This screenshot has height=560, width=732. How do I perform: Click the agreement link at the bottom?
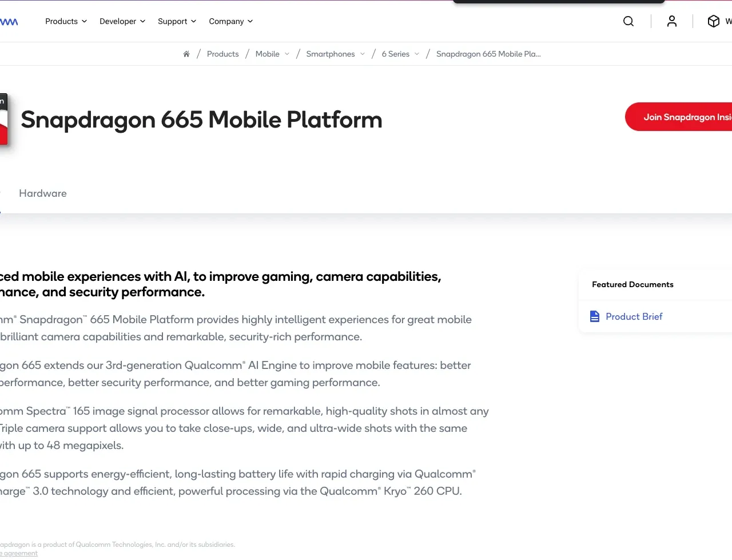pyautogui.click(x=19, y=553)
